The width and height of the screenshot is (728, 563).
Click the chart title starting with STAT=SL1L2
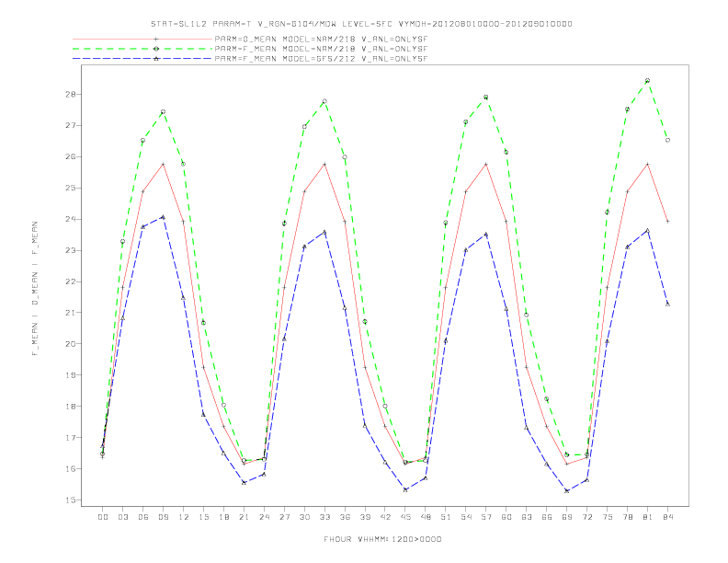(361, 24)
